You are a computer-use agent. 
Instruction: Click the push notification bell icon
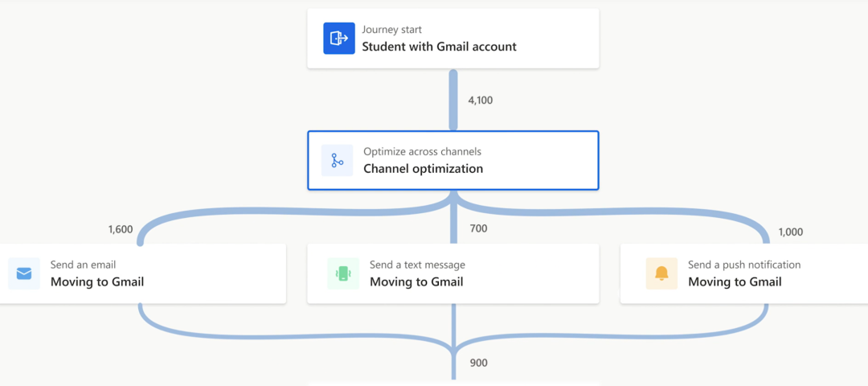pos(661,273)
